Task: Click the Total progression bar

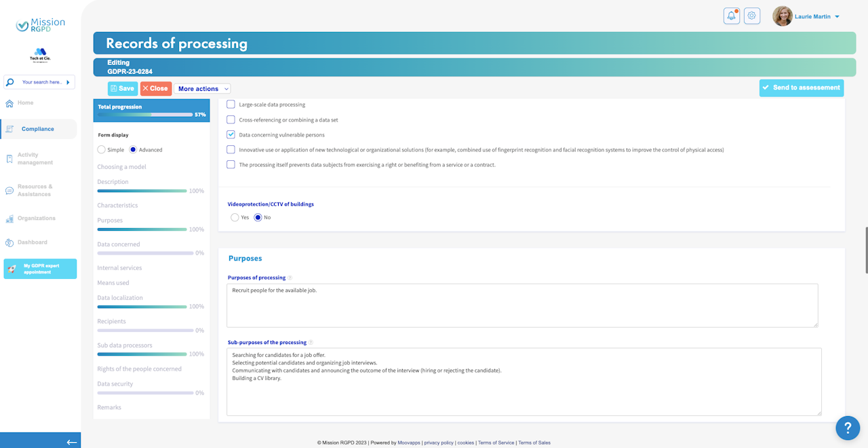Action: click(x=145, y=115)
